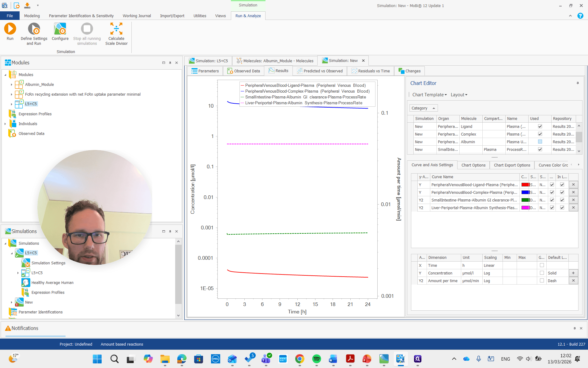The image size is (588, 368).
Task: Open the Modeling ribbon tab
Action: click(x=32, y=16)
